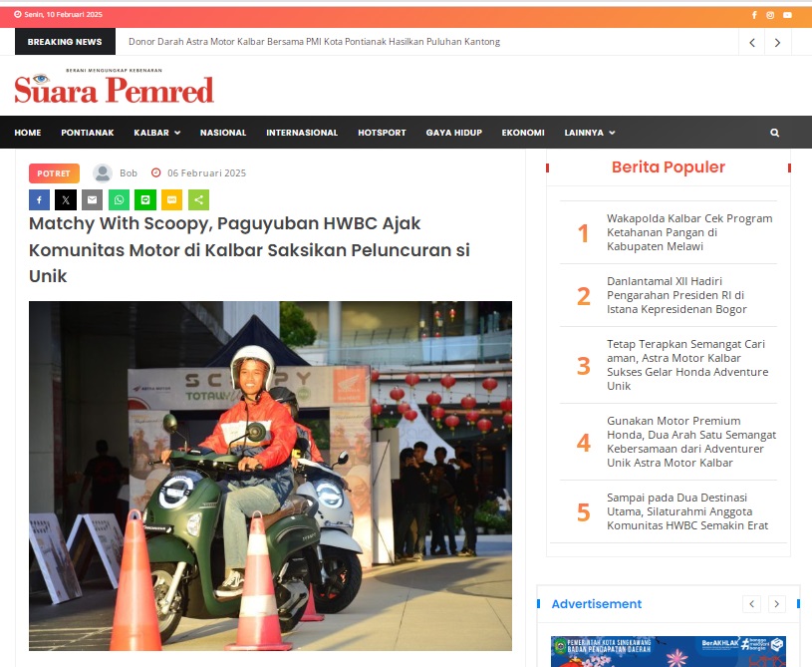Open breaking news about Donor Darah Astra Motor
Viewport: 812px width, 667px height.
315,42
